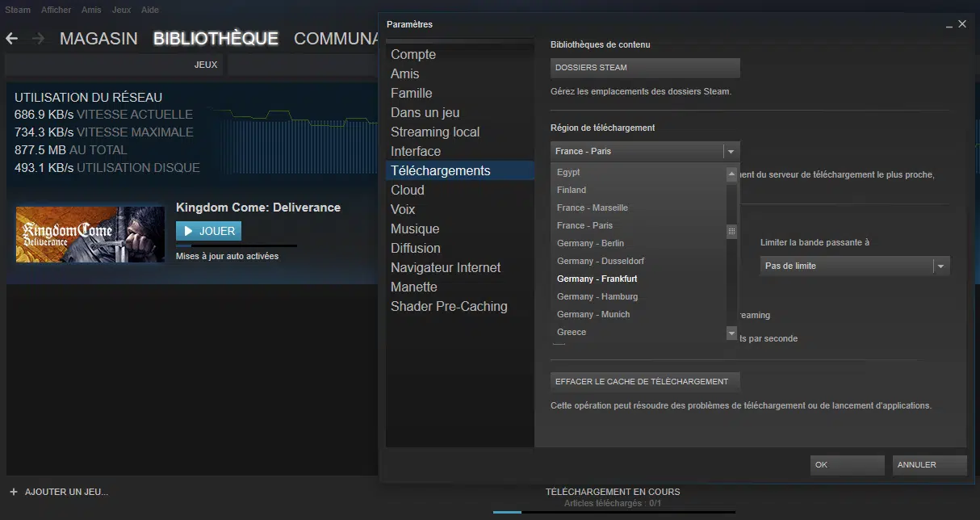Go to the Manette settings

tap(460, 287)
